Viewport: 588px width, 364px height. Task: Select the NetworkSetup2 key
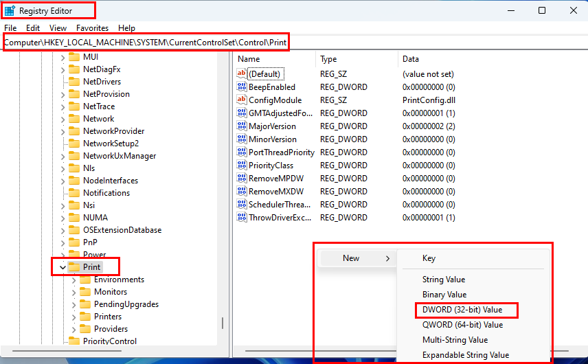[x=111, y=144]
